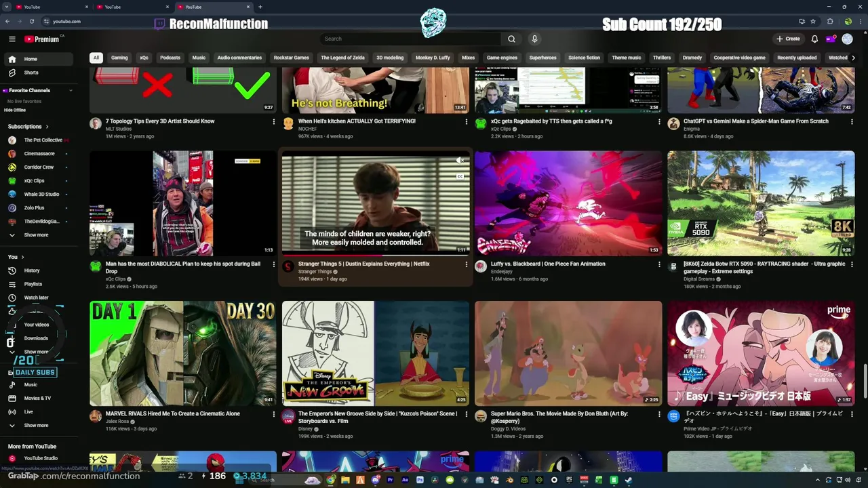Viewport: 868px width, 488px height.
Task: Click the Create button
Action: [789, 39]
